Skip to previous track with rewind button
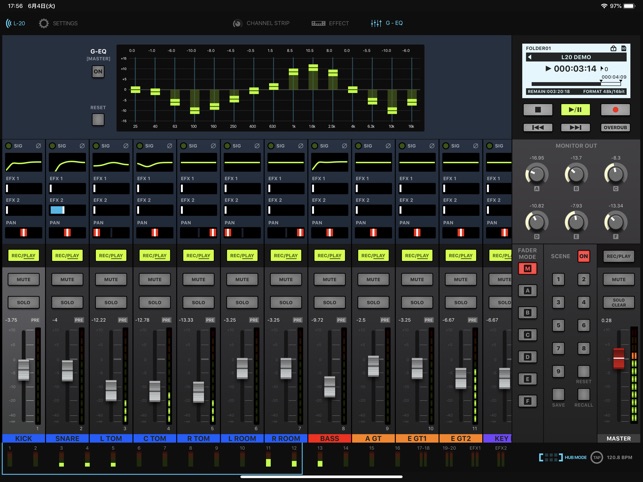The width and height of the screenshot is (643, 482). click(537, 127)
